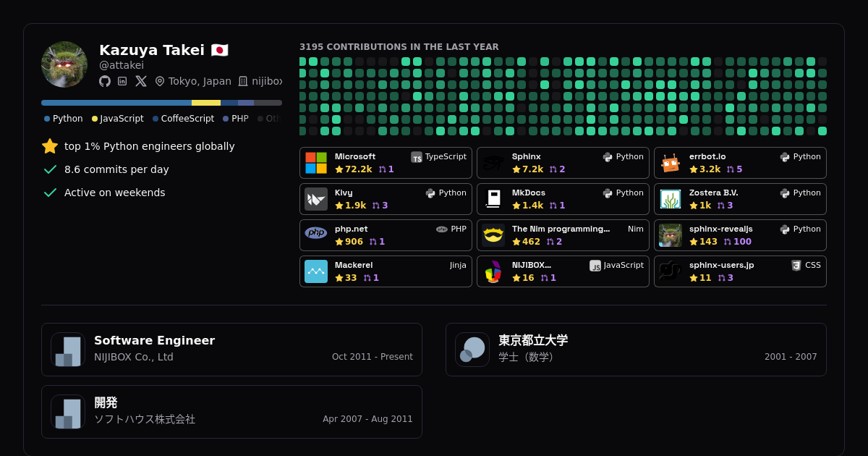Click the php.net logo icon
Viewport: 868px width, 456px height.
[316, 233]
